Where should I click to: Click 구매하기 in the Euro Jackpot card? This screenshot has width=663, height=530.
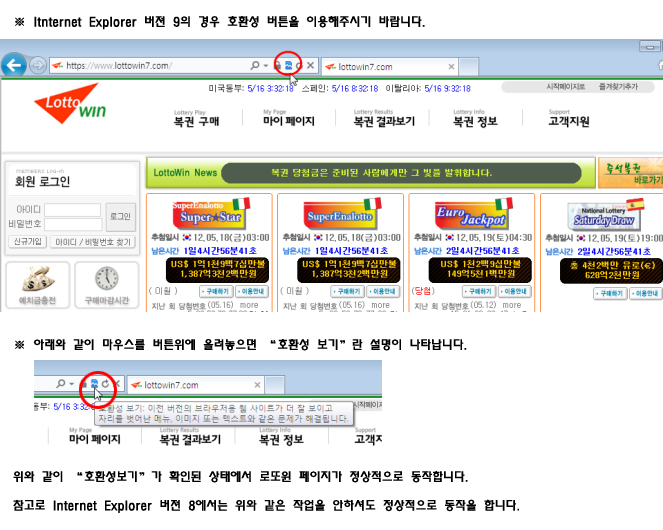479,291
